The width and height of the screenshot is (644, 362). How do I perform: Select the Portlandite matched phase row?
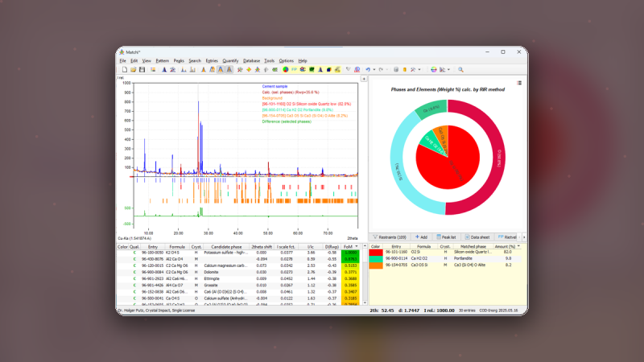pyautogui.click(x=446, y=259)
